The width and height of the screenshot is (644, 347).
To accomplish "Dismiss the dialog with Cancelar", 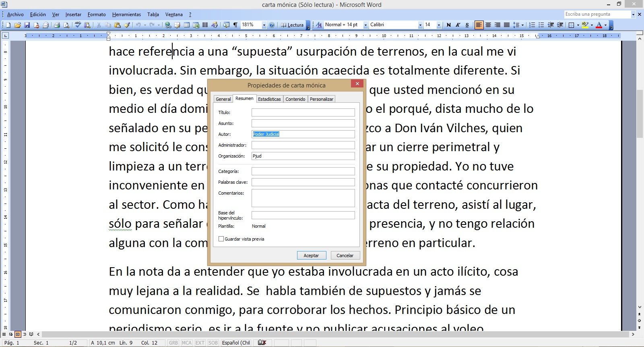I will 345,256.
